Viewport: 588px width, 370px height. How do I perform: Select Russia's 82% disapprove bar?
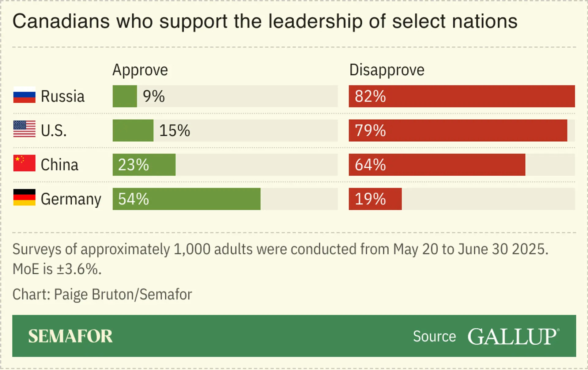pyautogui.click(x=462, y=96)
